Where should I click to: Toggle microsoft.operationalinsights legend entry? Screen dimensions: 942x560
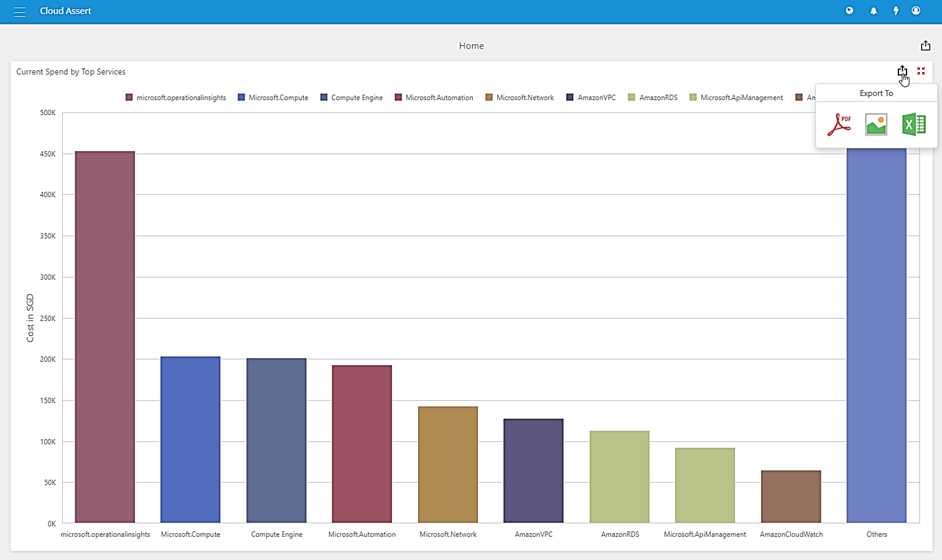click(x=175, y=98)
